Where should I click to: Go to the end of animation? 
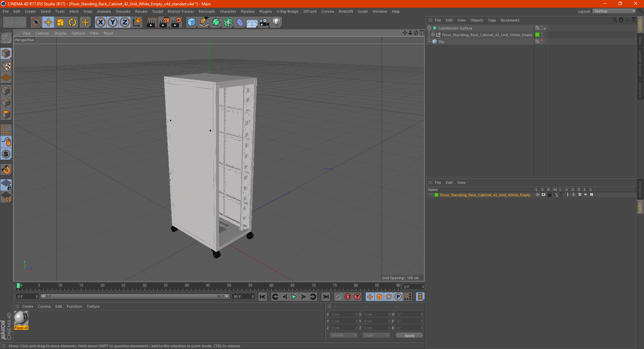tap(326, 297)
